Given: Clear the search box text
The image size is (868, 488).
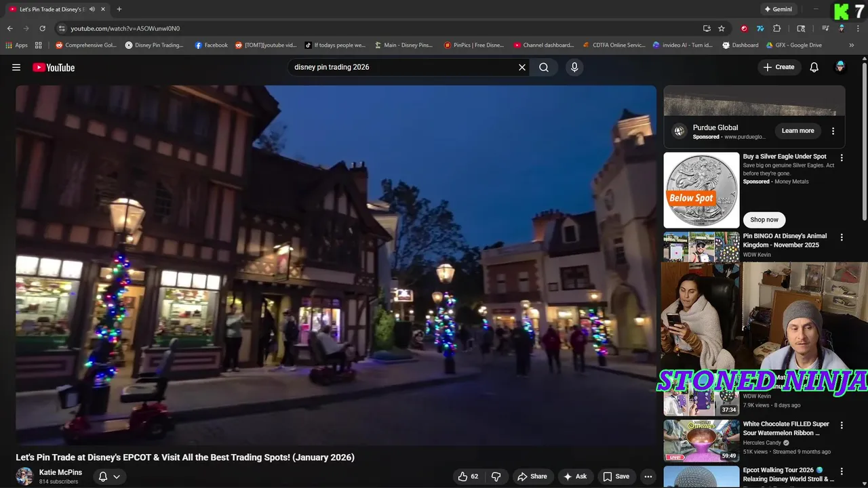Looking at the screenshot, I should pos(522,67).
